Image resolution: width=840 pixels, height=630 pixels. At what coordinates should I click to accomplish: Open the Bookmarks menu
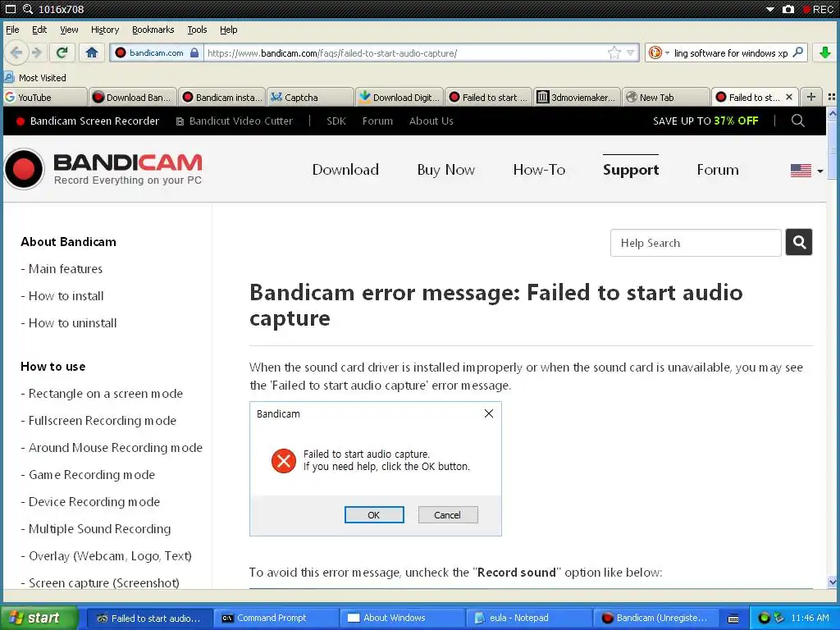coord(153,30)
